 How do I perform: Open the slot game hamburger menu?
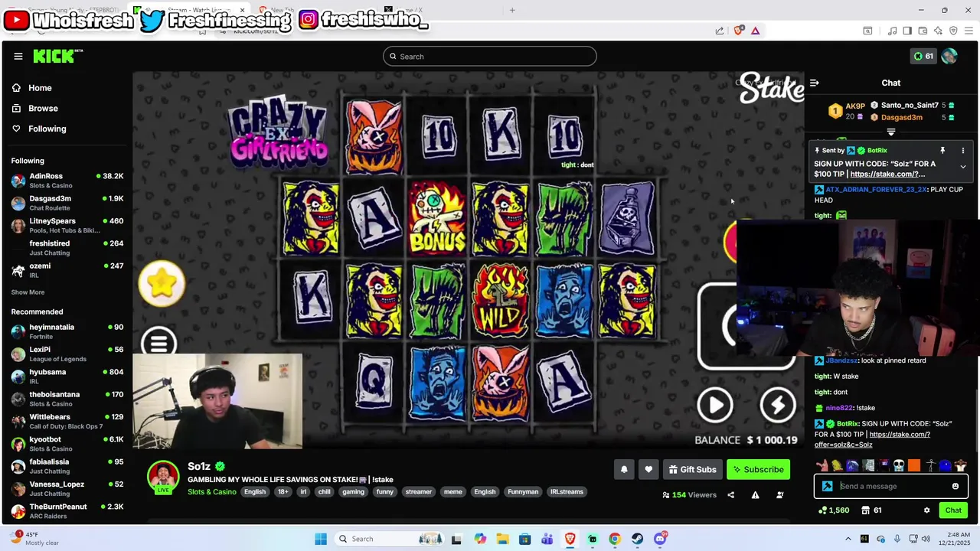(158, 343)
